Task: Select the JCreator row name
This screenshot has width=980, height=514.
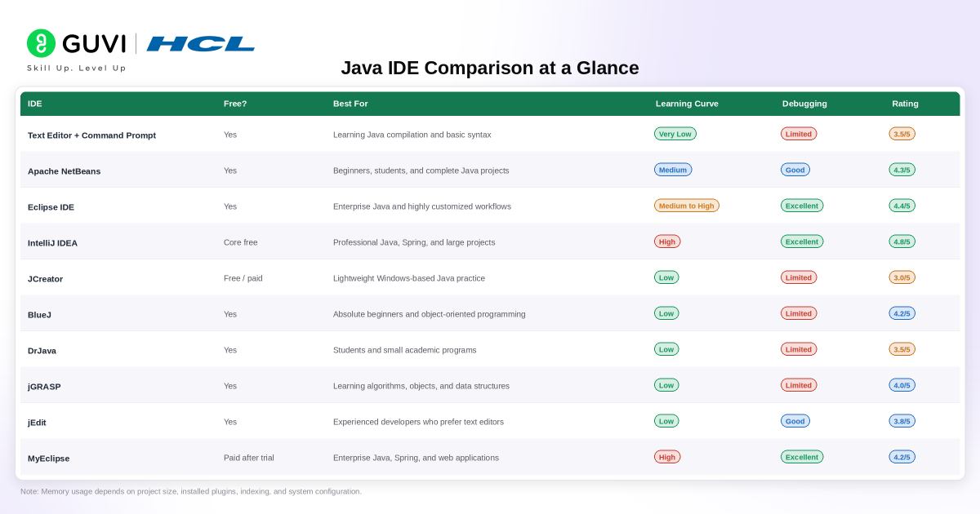Action: point(45,279)
